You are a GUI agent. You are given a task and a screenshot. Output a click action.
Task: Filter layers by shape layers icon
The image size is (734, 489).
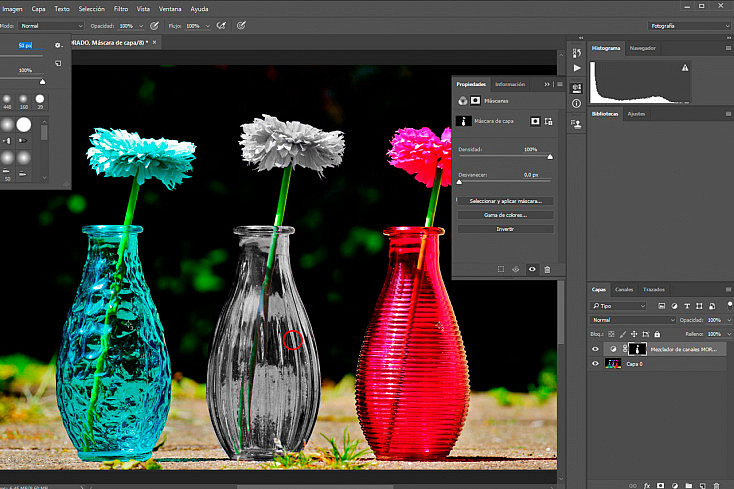tap(699, 306)
